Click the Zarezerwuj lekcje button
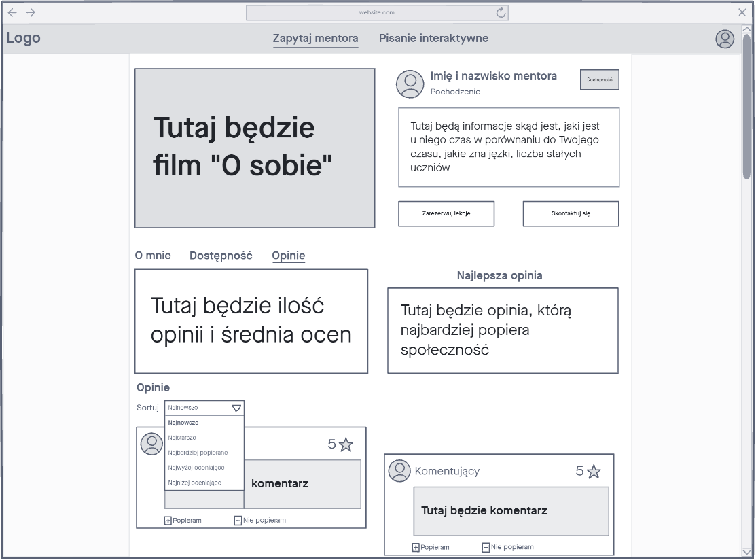The height and width of the screenshot is (560, 756). coord(446,213)
